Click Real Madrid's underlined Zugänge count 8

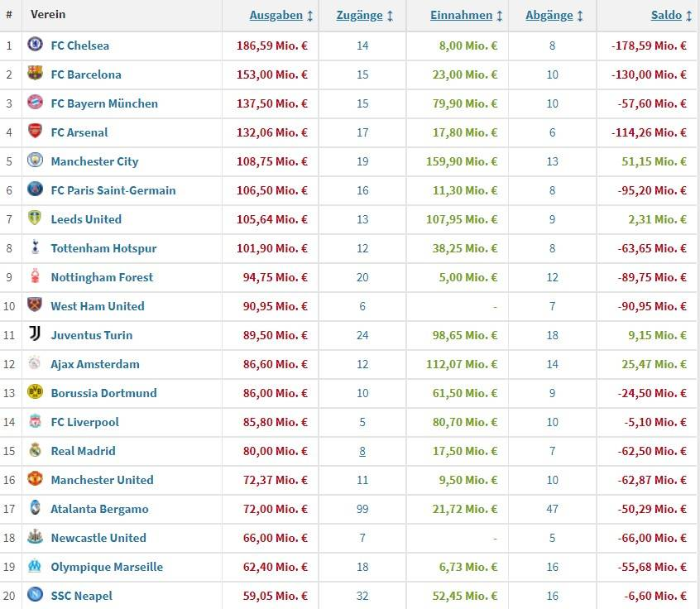[362, 452]
